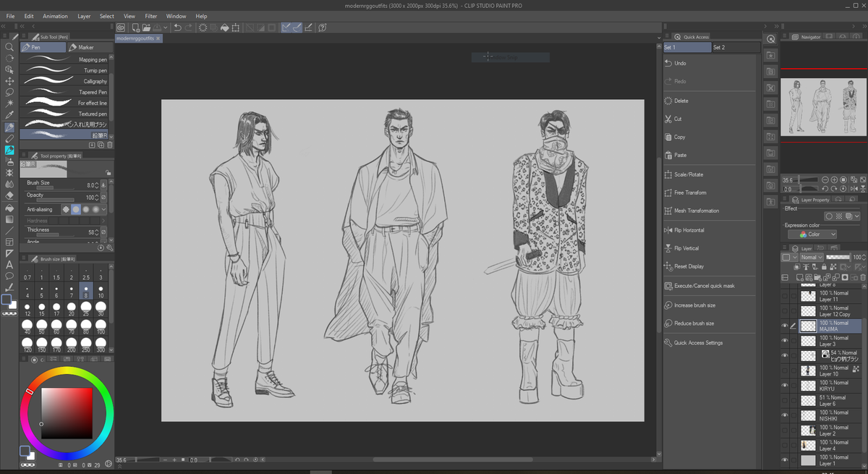The height and width of the screenshot is (474, 868).
Task: Open Thickness dynamics settings button
Action: [104, 232]
